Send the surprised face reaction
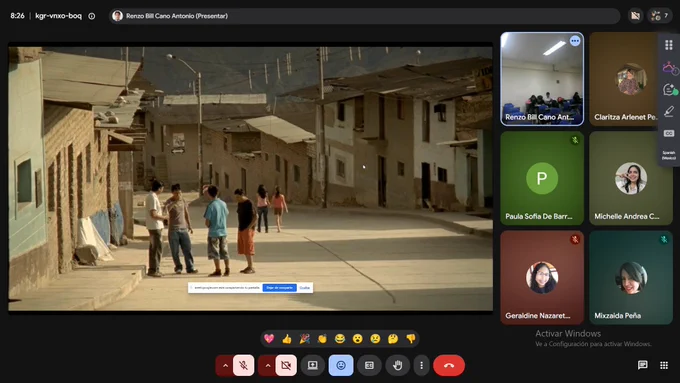This screenshot has height=383, width=680. tap(358, 339)
